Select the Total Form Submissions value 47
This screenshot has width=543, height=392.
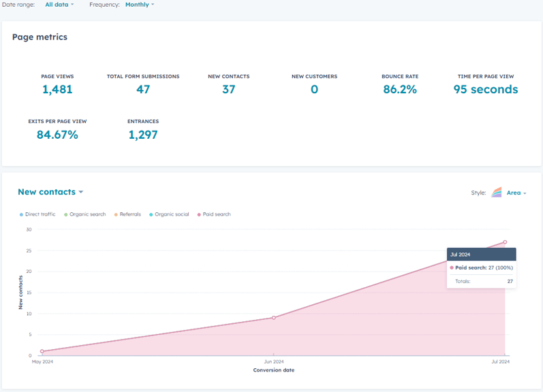(x=143, y=89)
